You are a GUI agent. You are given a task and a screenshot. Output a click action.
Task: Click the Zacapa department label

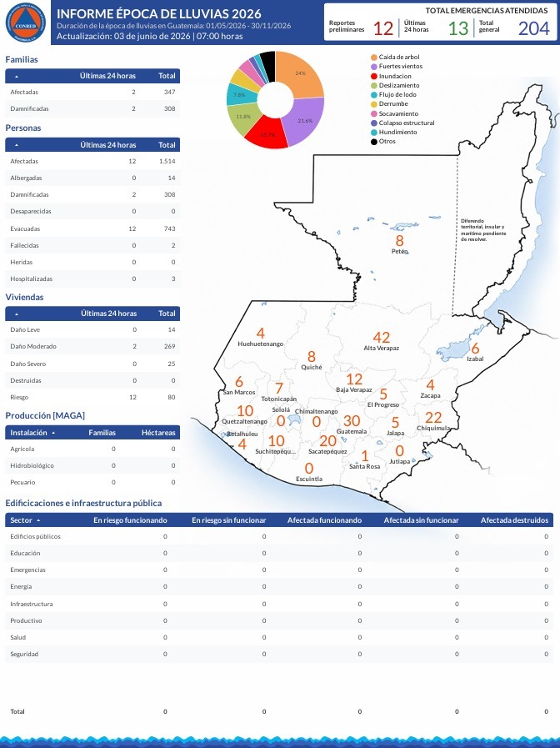coord(430,395)
